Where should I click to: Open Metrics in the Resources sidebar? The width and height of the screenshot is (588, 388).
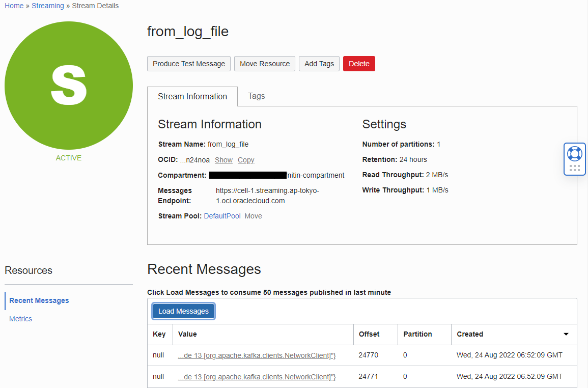click(x=20, y=319)
